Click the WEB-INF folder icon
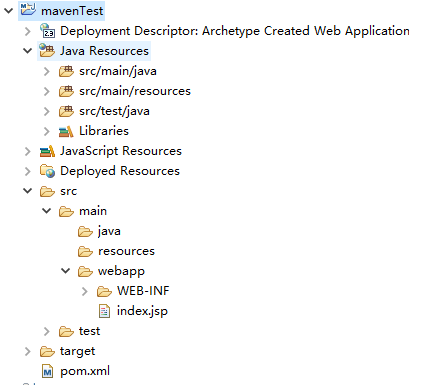The height and width of the screenshot is (385, 432). (x=104, y=291)
